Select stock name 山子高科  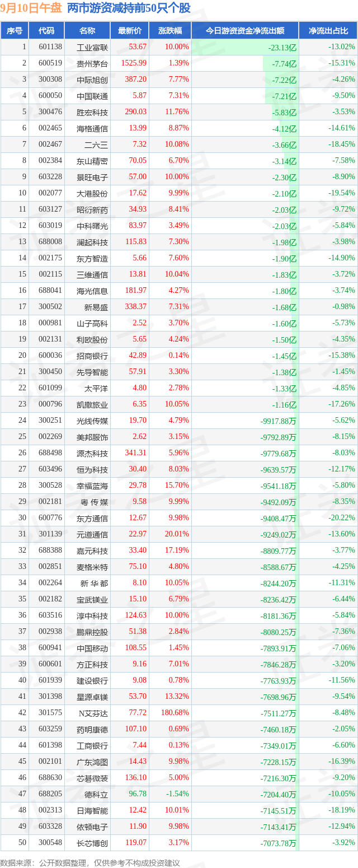92,323
